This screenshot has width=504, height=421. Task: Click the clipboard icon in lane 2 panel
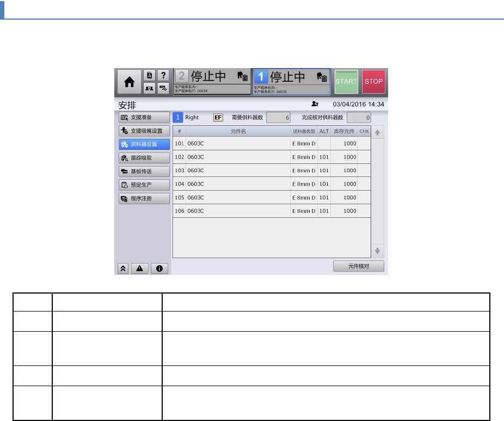tap(242, 76)
